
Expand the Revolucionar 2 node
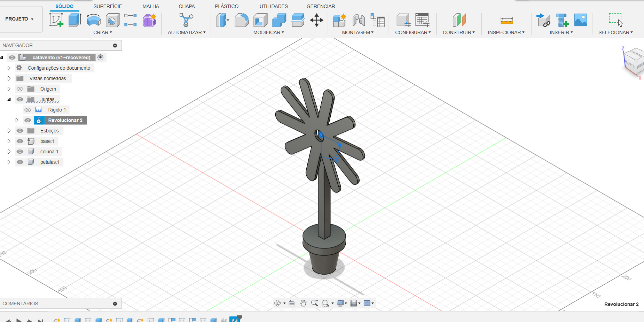[17, 120]
